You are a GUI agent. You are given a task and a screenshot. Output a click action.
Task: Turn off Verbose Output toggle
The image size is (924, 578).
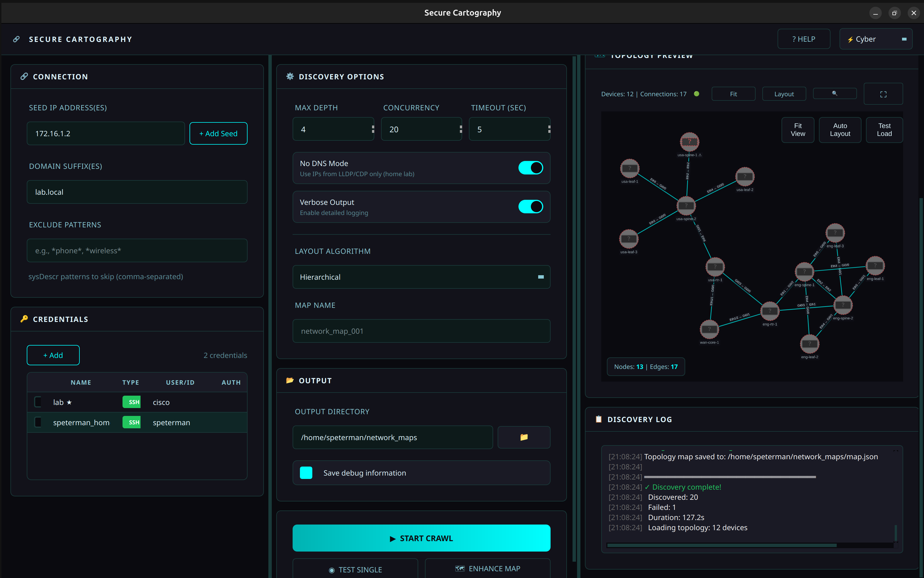click(531, 207)
